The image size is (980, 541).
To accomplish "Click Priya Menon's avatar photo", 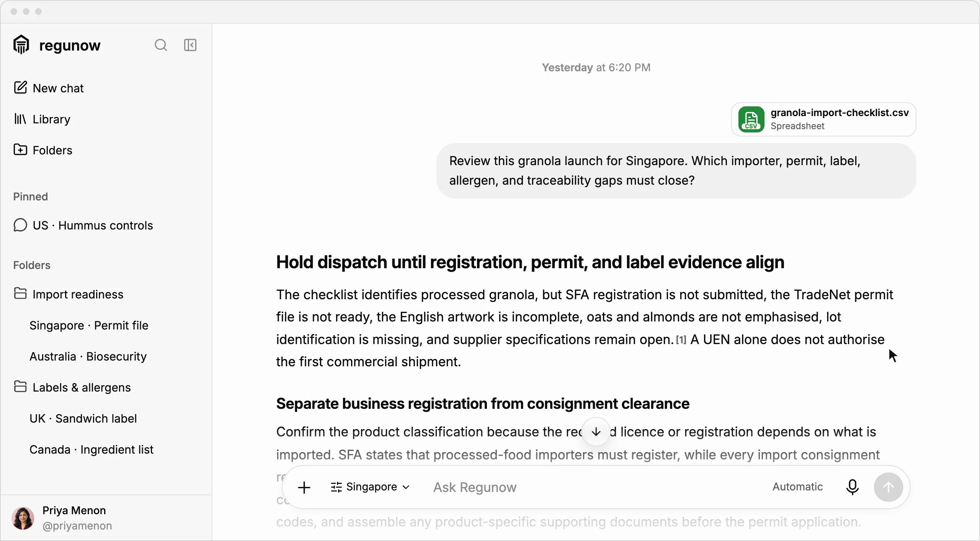I will pyautogui.click(x=23, y=518).
